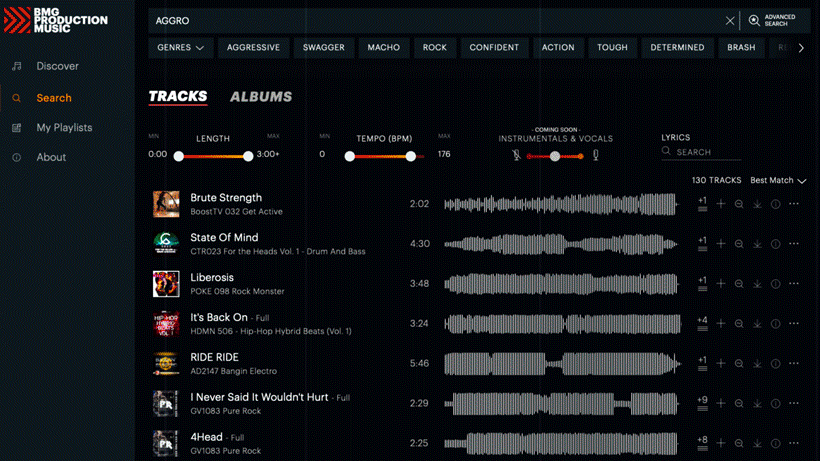Expand +9 versions of I Never Said It Wouldn't Hurt

(x=702, y=403)
